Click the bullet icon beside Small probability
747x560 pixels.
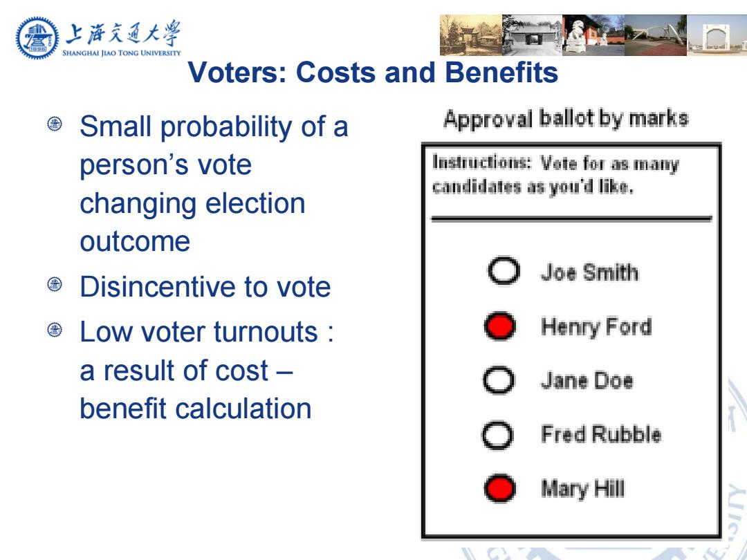click(55, 124)
